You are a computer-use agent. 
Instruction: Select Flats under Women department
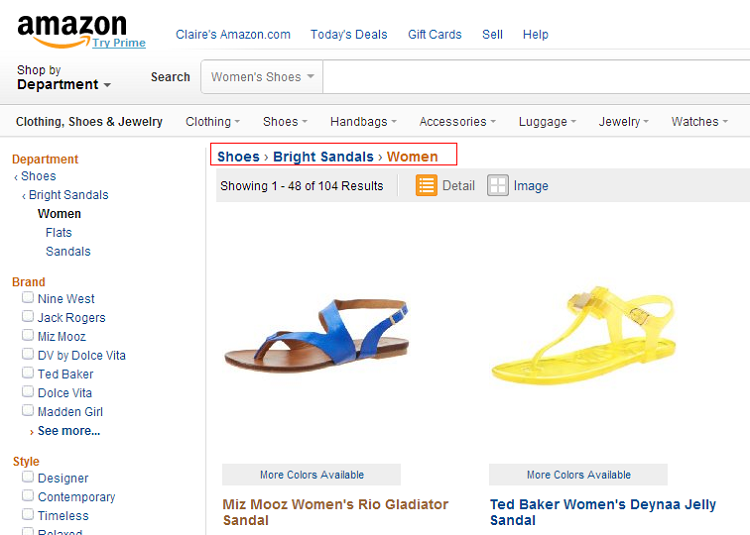[59, 233]
